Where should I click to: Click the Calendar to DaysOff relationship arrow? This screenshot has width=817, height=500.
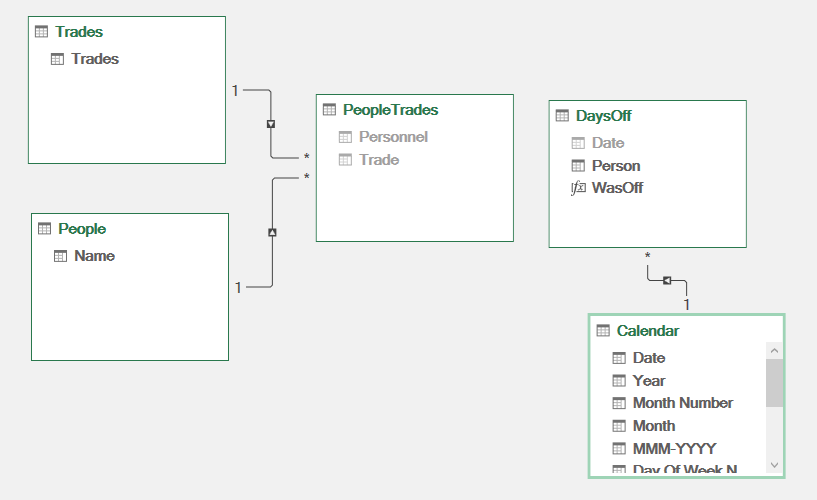pyautogui.click(x=667, y=280)
